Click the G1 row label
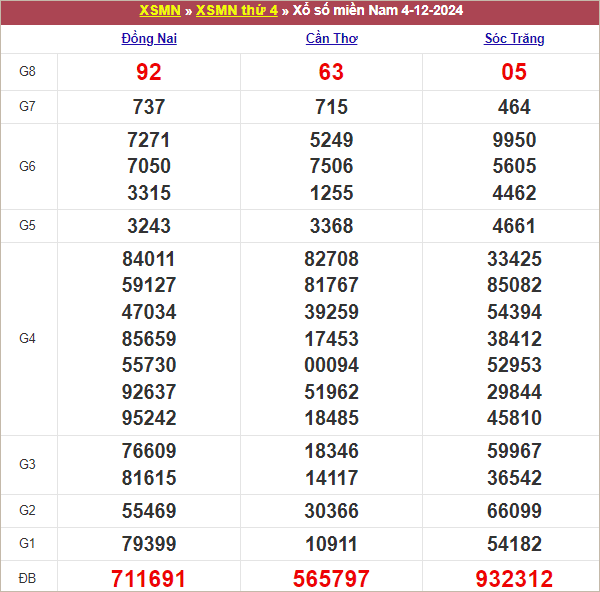This screenshot has height=592, width=600. 28,543
